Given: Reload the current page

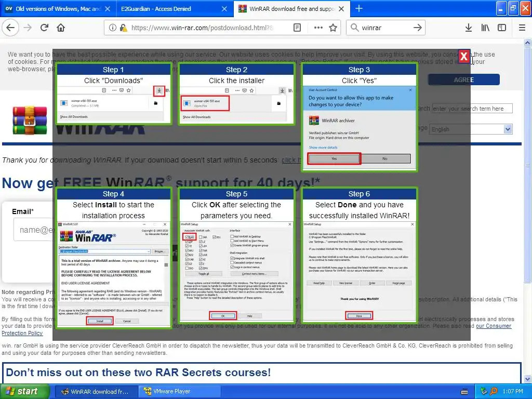Looking at the screenshot, I should tap(45, 28).
